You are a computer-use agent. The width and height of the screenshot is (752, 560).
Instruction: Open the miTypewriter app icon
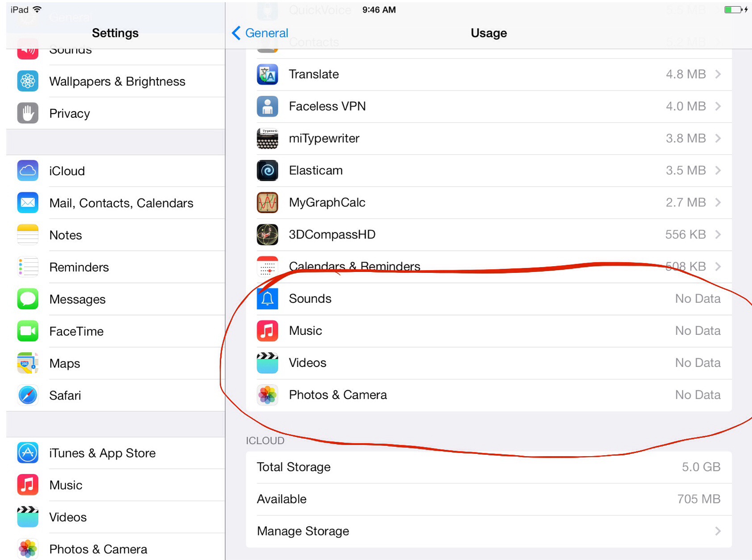click(268, 138)
